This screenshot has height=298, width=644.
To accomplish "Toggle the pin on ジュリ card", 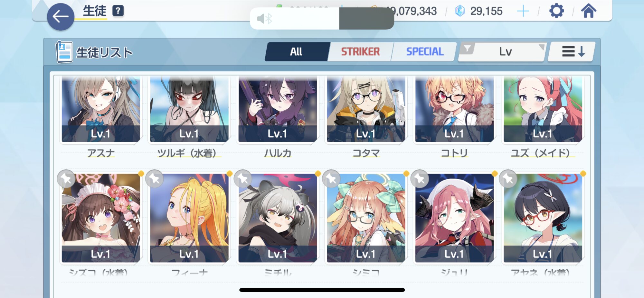I will coord(420,179).
